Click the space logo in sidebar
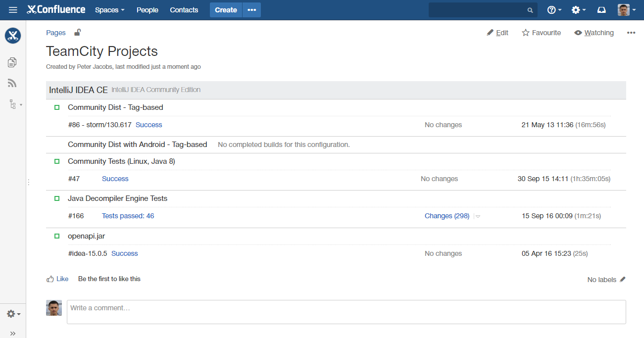The image size is (644, 338). (13, 36)
